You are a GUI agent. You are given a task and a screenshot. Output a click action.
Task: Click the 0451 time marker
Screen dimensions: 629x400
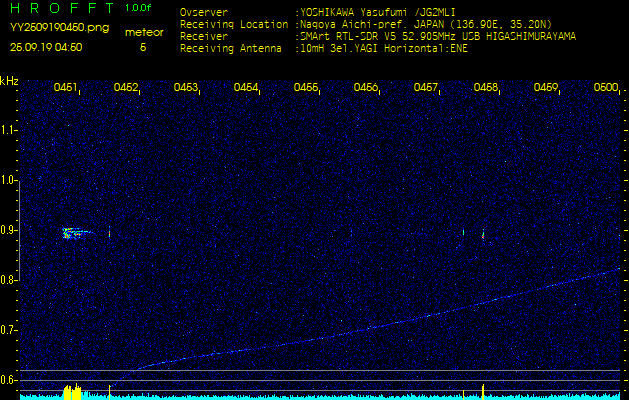66,88
